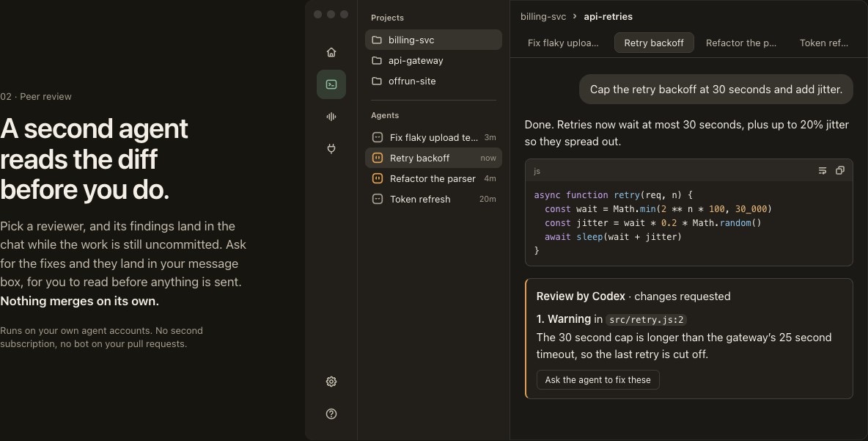The width and height of the screenshot is (868, 441).
Task: Open the Refactor the parser agent row
Action: pos(433,178)
